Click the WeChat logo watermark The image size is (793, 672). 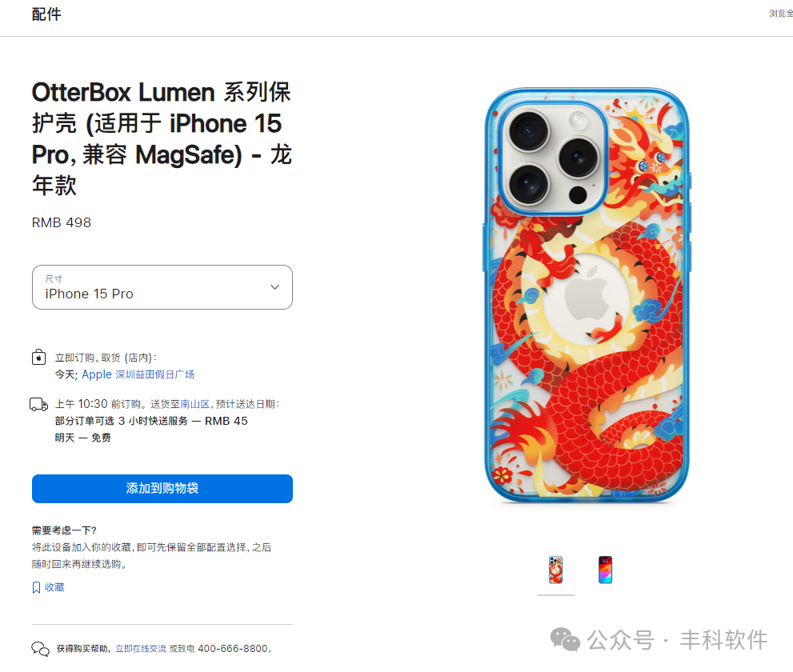(x=565, y=639)
